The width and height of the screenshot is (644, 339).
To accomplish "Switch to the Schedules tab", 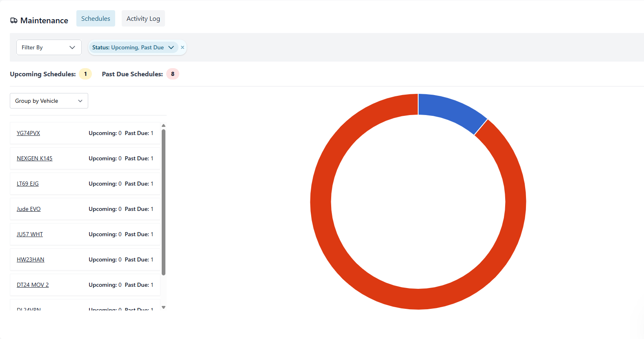I will (x=96, y=19).
